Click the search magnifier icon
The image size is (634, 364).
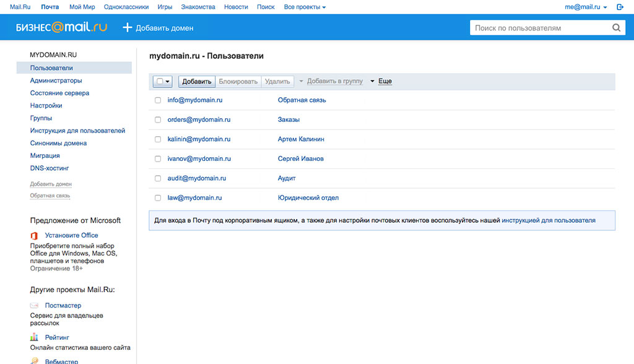pyautogui.click(x=616, y=28)
